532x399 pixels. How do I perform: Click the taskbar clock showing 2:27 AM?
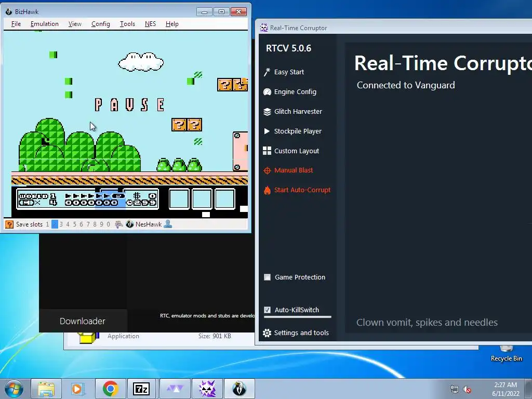pyautogui.click(x=506, y=389)
